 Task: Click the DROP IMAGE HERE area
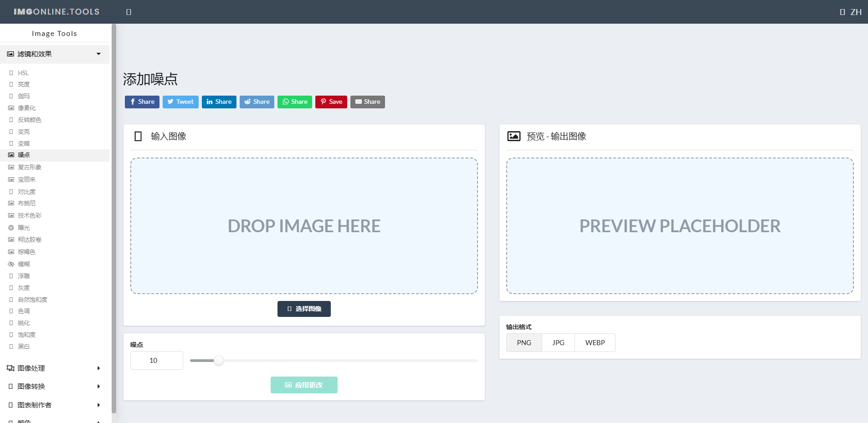(304, 226)
